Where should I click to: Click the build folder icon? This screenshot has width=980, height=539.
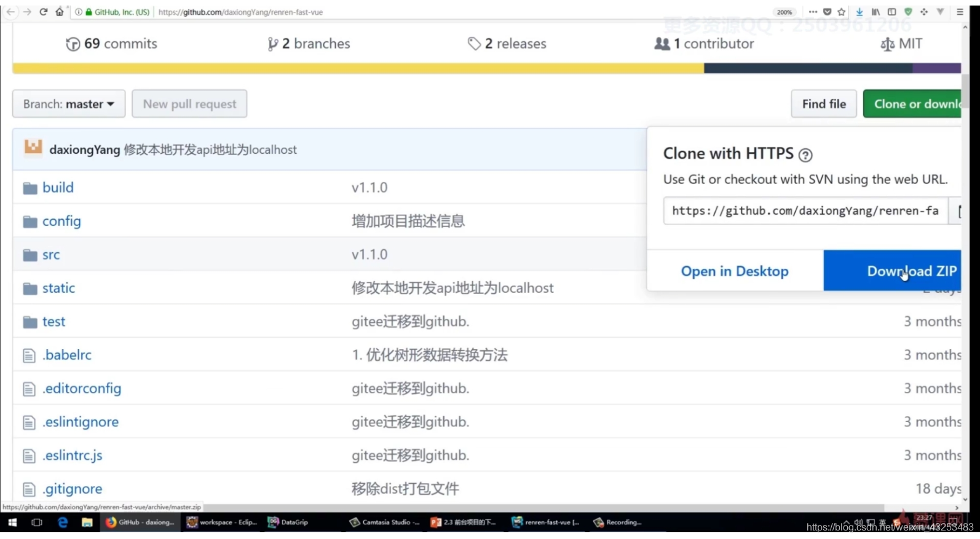(x=30, y=188)
